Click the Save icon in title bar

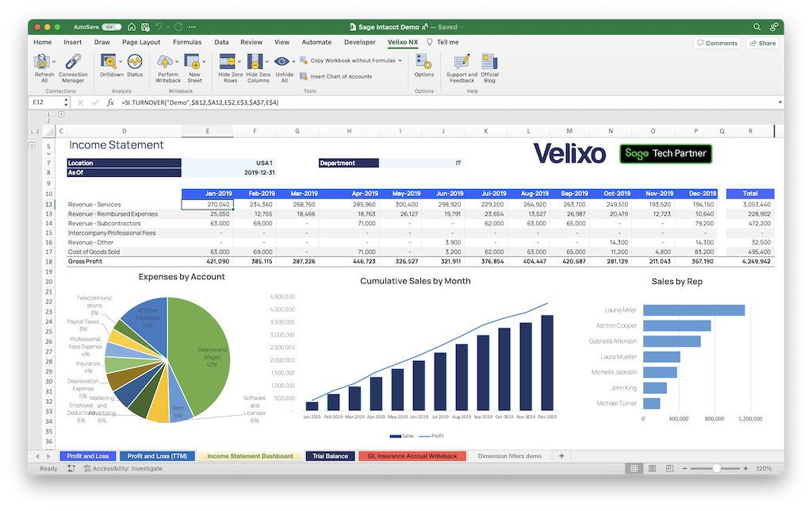coord(146,27)
